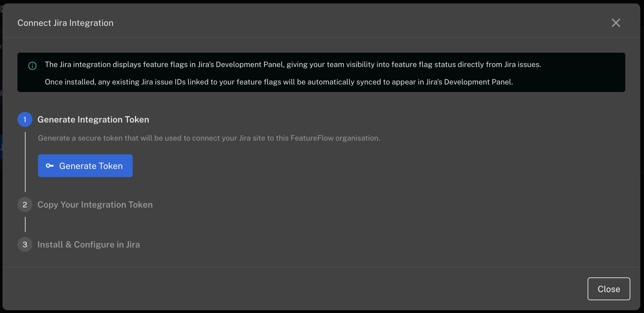Viewport: 644px width, 313px height.
Task: Select the step 3 number circle
Action: click(x=25, y=244)
